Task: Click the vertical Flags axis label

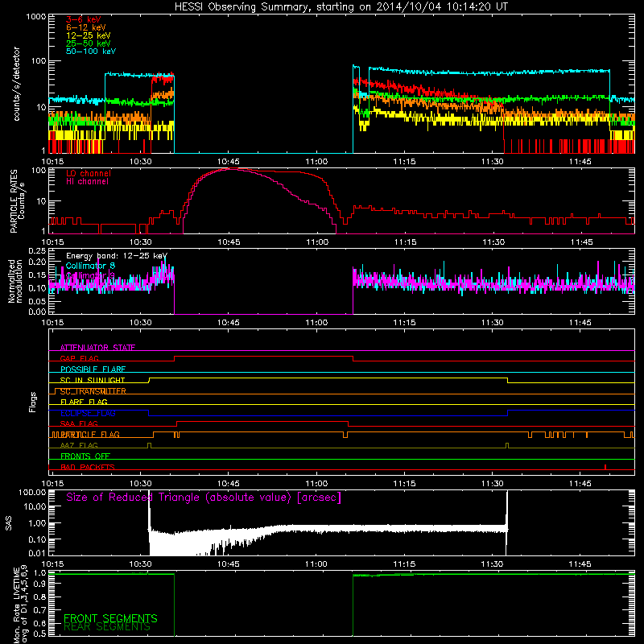Action: (x=32, y=402)
